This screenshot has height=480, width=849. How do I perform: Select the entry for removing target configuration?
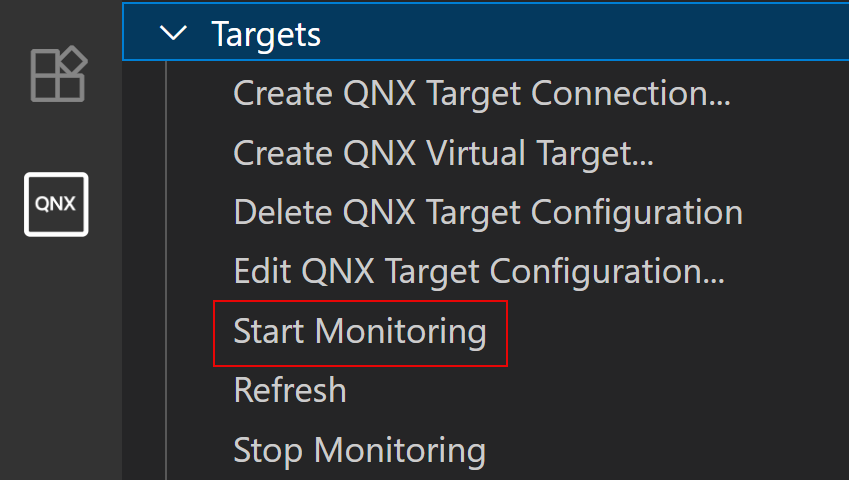click(487, 212)
